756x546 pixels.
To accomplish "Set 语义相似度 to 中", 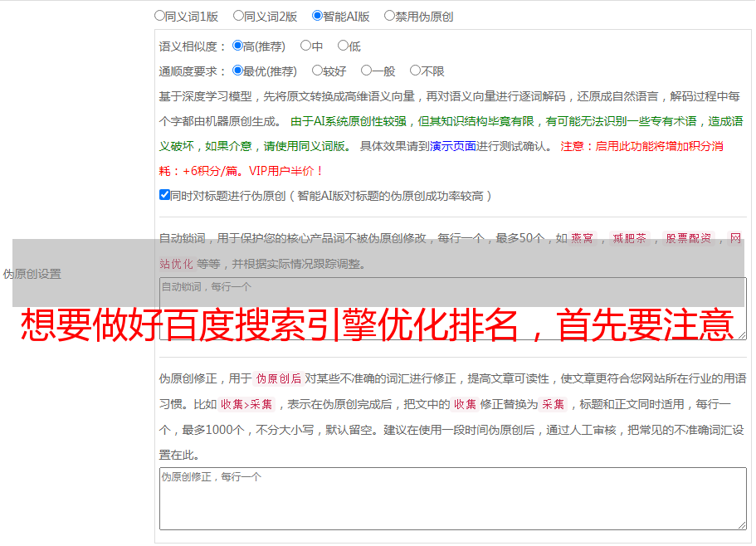I will click(x=305, y=46).
